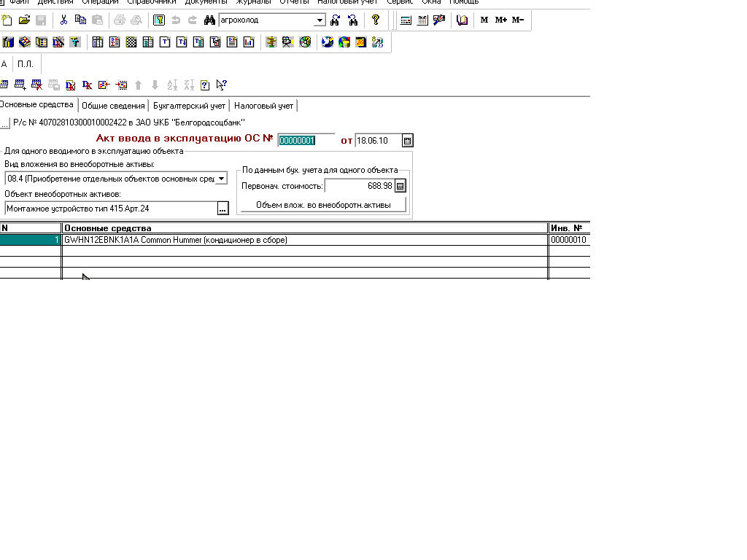Copy using the toolbar copy icon
Screen dimensions: 747x560
tap(80, 20)
